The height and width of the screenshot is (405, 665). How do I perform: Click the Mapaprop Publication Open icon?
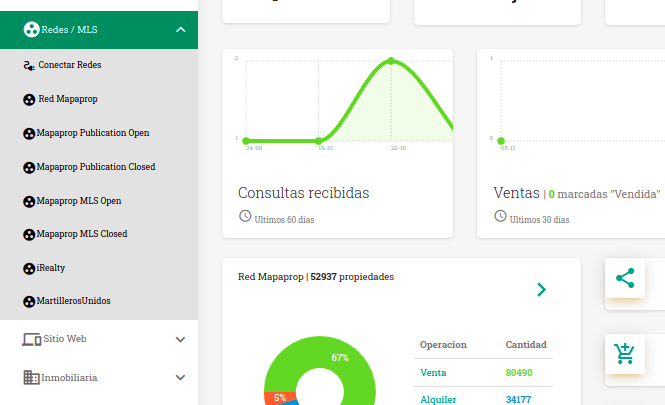[29, 134]
